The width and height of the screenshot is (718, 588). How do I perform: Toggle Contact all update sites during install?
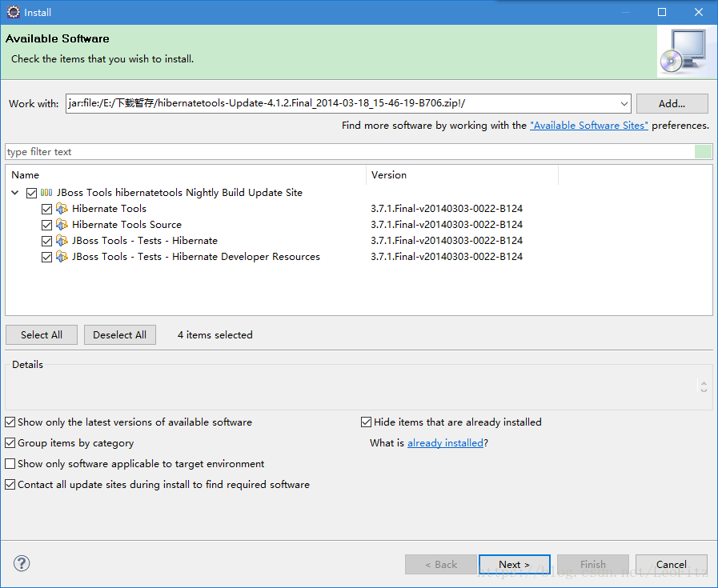pos(10,484)
